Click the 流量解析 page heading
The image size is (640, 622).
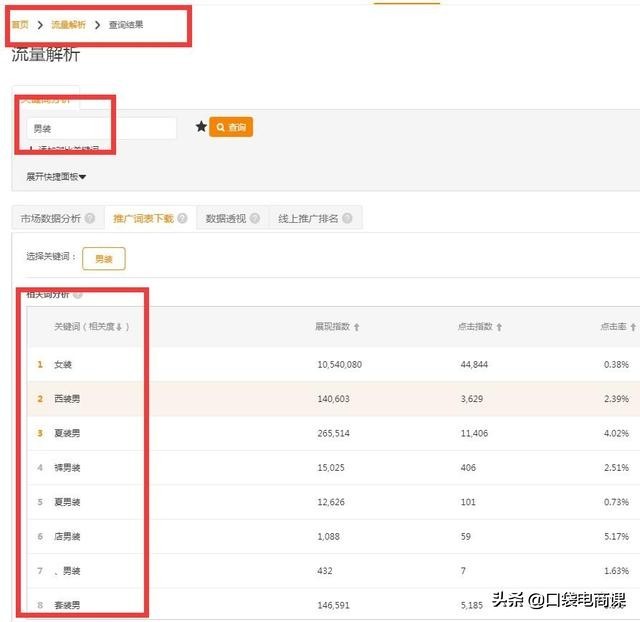click(x=46, y=55)
